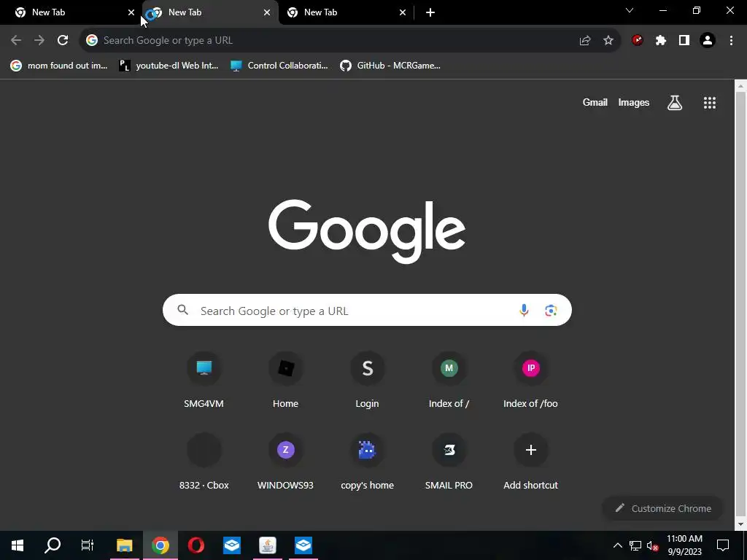Image resolution: width=747 pixels, height=560 pixels.
Task: Expand the tab search dropdown arrow
Action: coord(630,10)
